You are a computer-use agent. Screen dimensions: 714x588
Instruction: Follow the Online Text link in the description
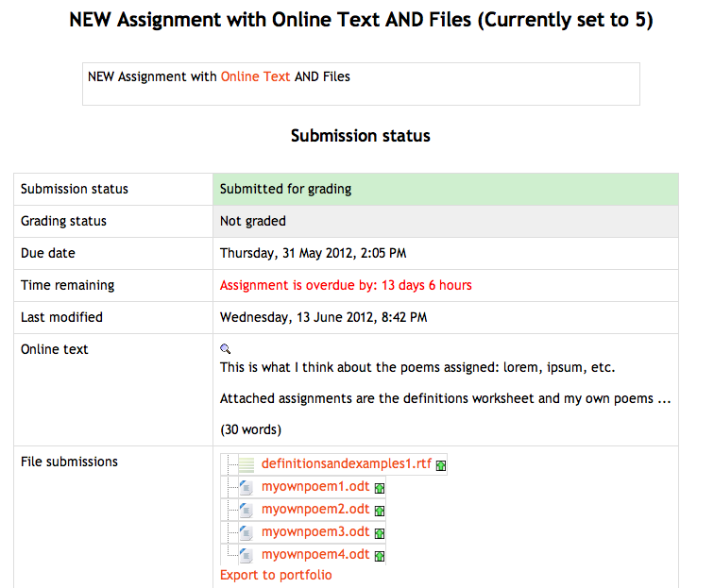coord(255,76)
